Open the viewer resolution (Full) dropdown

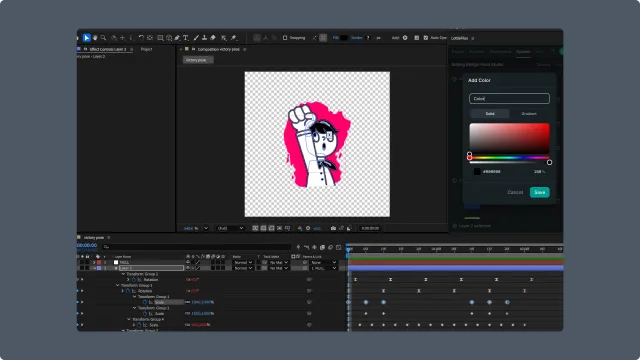pos(230,228)
